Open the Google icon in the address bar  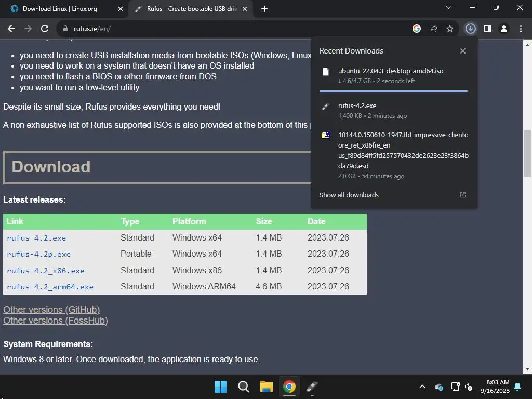(x=417, y=29)
